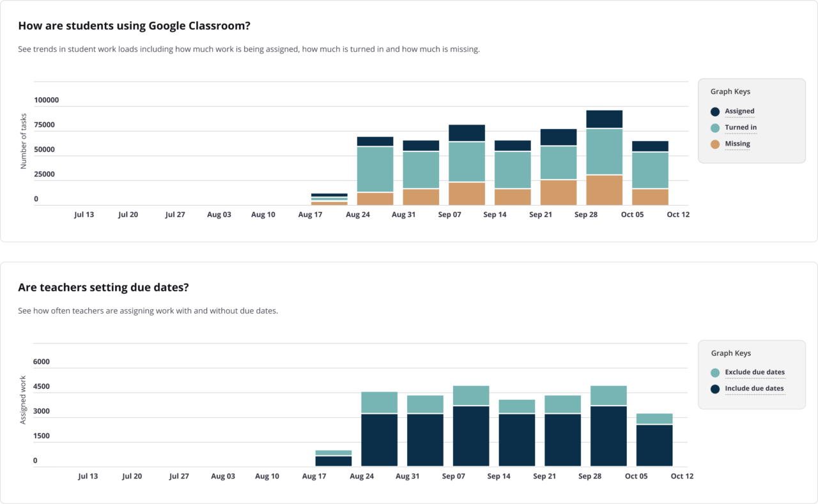This screenshot has height=504, width=818.
Task: Click the Exclude due dates legend dot
Action: [x=714, y=372]
